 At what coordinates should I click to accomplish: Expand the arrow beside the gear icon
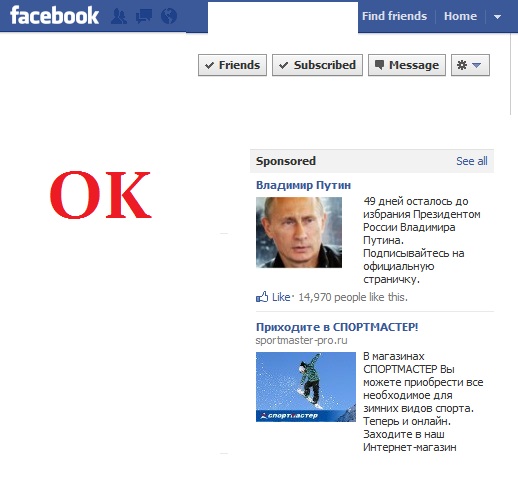(x=477, y=65)
